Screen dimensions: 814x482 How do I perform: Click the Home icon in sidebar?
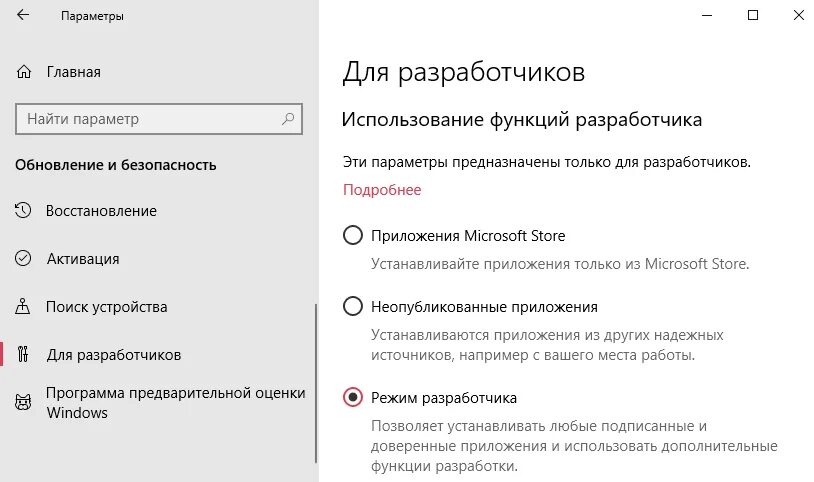click(x=23, y=72)
